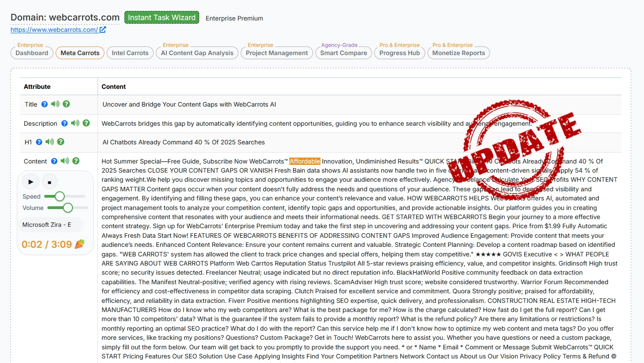Click the Title attribute label

point(31,104)
